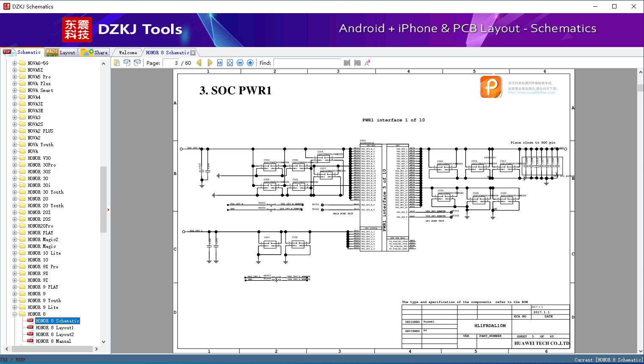Select the HONOR 8 Manual PDF icon
644x364 pixels.
tap(30, 341)
